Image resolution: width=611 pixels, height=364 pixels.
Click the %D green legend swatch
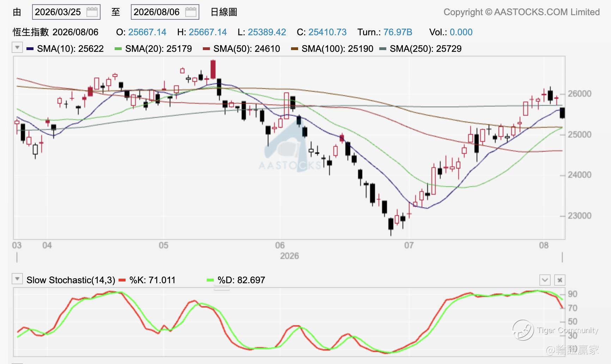[210, 280]
